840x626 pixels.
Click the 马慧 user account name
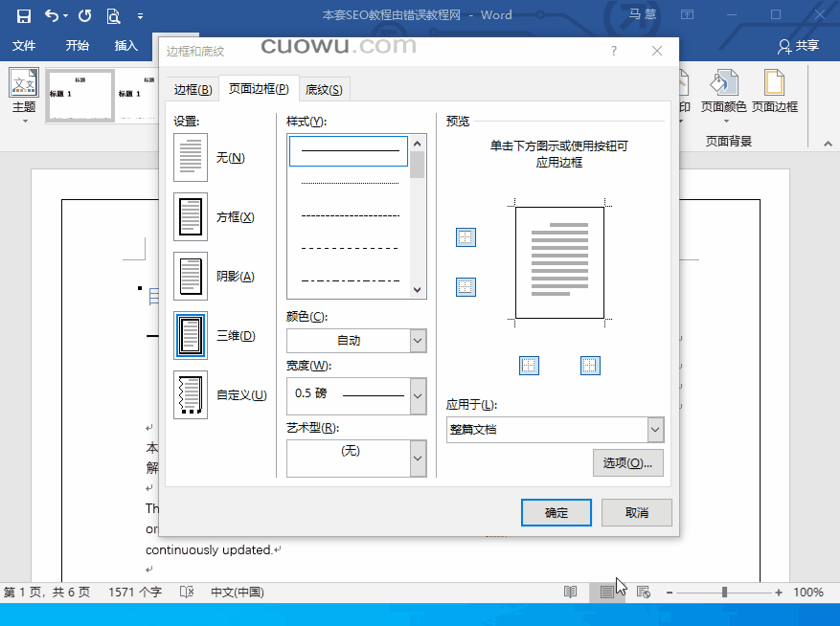coord(643,14)
